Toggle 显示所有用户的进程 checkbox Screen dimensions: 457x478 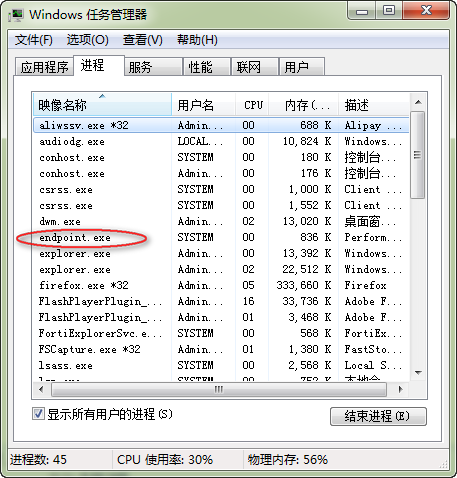38,414
